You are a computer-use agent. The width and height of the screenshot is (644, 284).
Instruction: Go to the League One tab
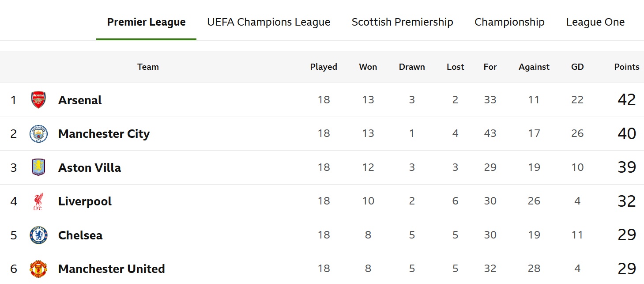pos(595,22)
